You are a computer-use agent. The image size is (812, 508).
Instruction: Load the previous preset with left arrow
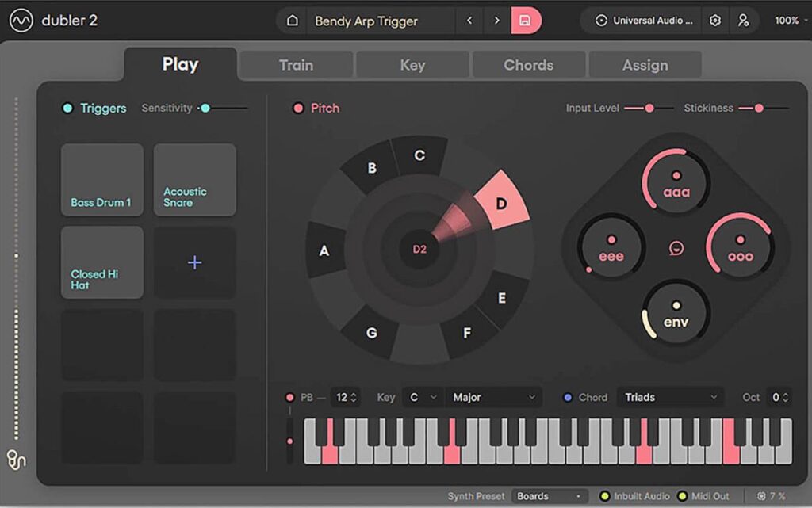tap(469, 21)
